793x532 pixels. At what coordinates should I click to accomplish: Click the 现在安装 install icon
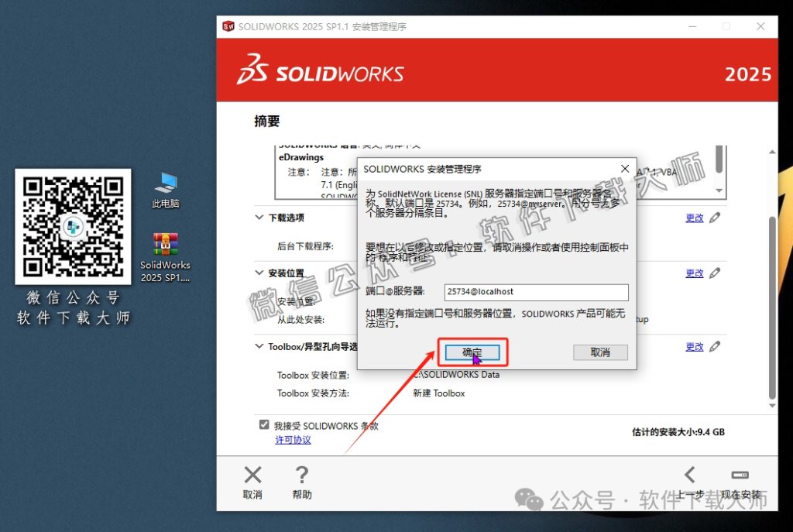(x=740, y=474)
